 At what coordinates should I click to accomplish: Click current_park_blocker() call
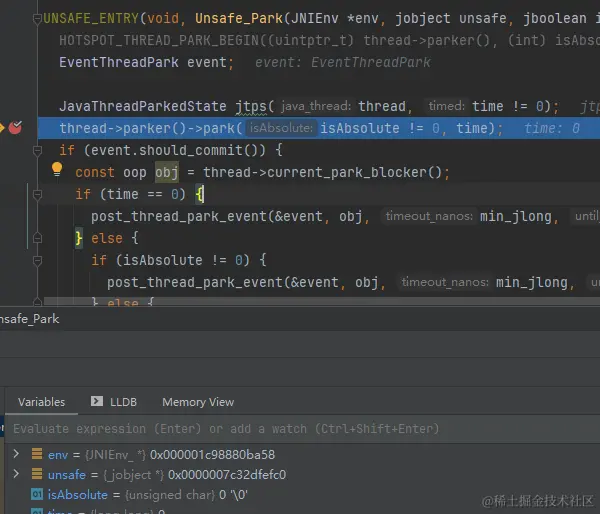[354, 172]
